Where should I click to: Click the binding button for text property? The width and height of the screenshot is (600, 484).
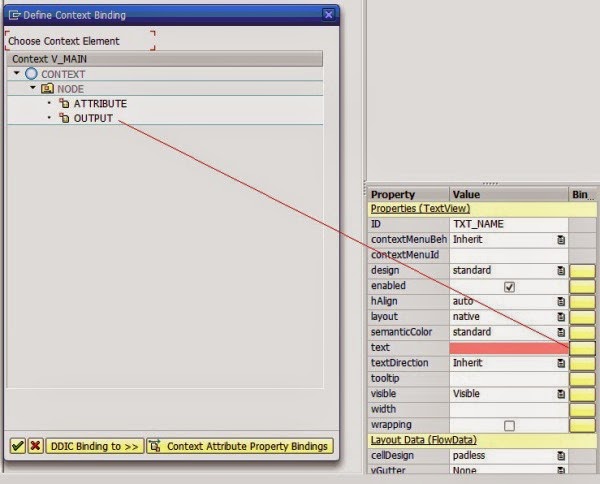(582, 348)
